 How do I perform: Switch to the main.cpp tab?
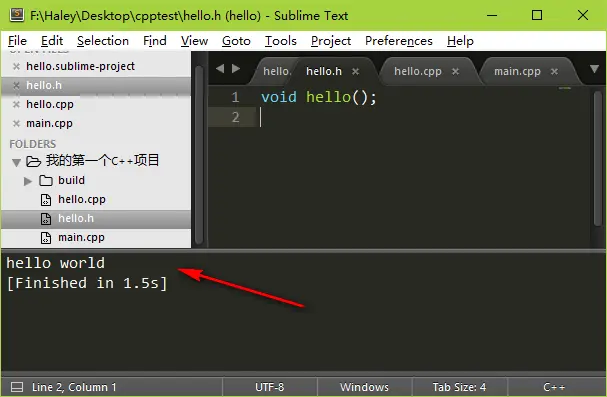pyautogui.click(x=517, y=72)
